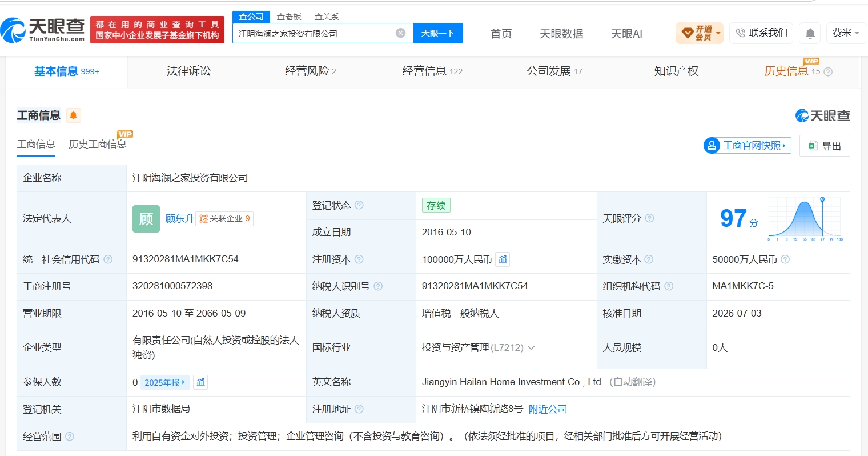This screenshot has width=868, height=456.
Task: Open the 顾东升 legal representative link
Action: pyautogui.click(x=179, y=218)
